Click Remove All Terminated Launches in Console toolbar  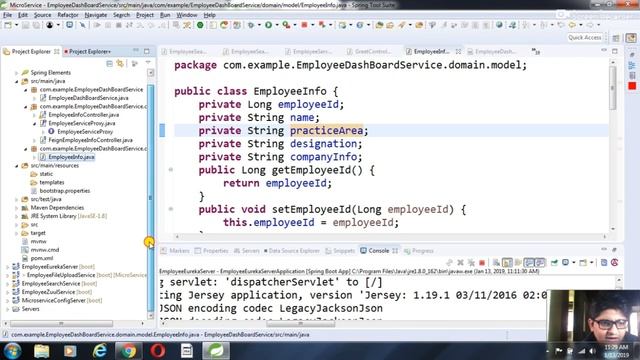pyautogui.click(x=471, y=262)
